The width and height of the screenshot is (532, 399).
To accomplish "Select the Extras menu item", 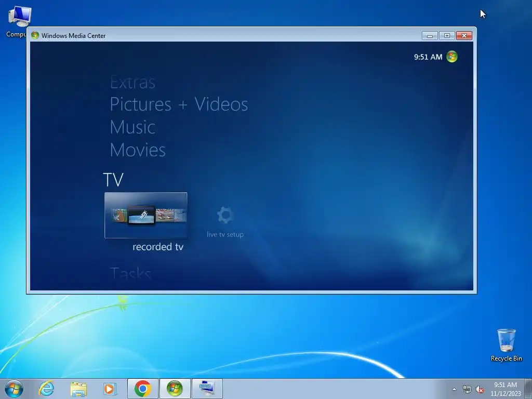I will point(132,82).
